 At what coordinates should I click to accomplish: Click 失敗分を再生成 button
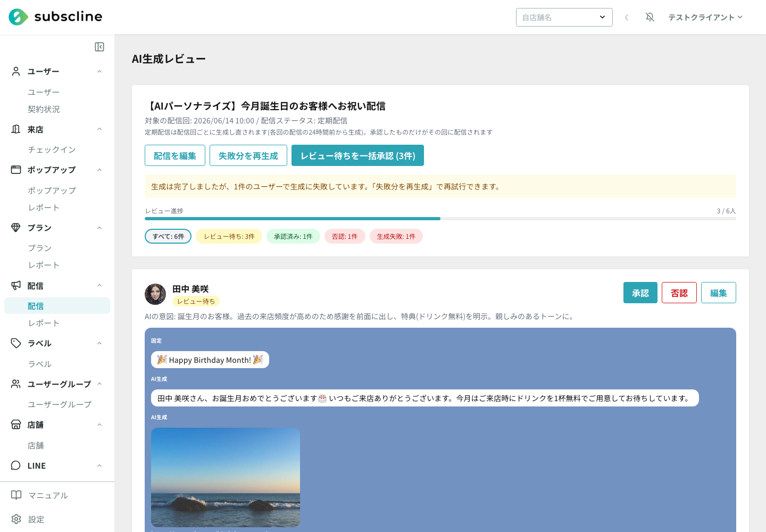[x=248, y=155]
